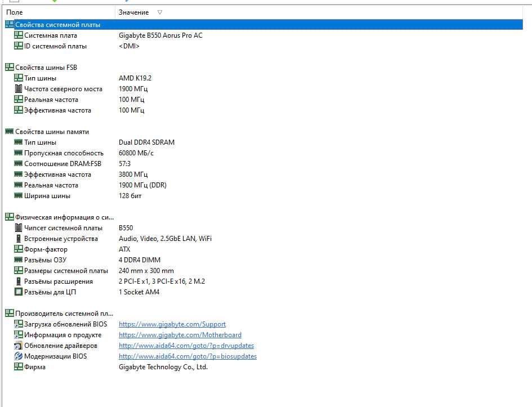Click the ID системной платы icon

(x=19, y=46)
